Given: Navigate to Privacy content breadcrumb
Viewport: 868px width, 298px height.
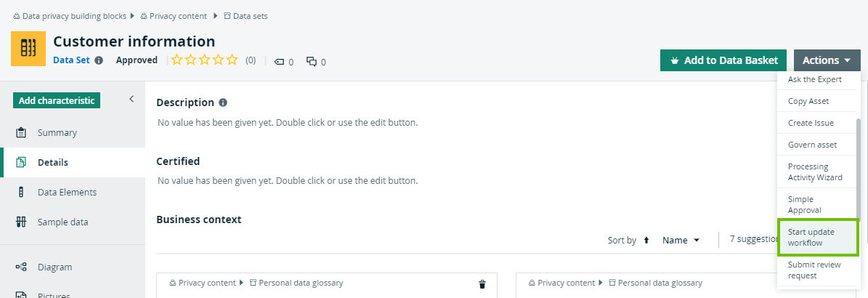Looking at the screenshot, I should click(178, 16).
